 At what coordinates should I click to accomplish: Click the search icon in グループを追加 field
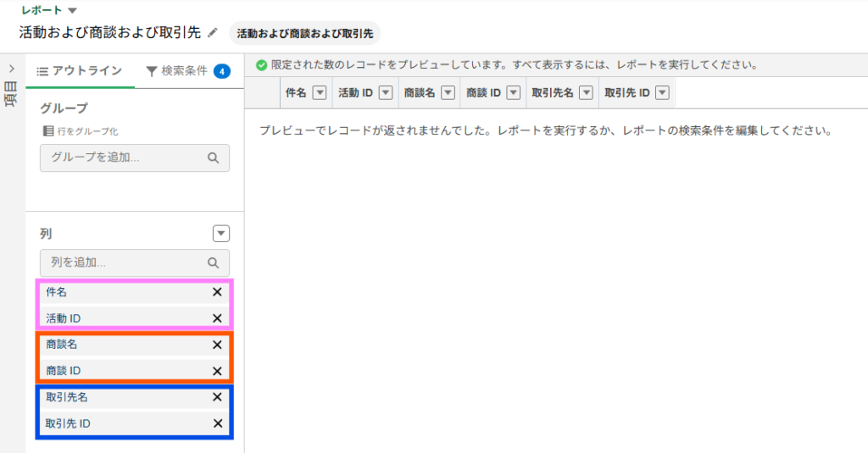[213, 158]
